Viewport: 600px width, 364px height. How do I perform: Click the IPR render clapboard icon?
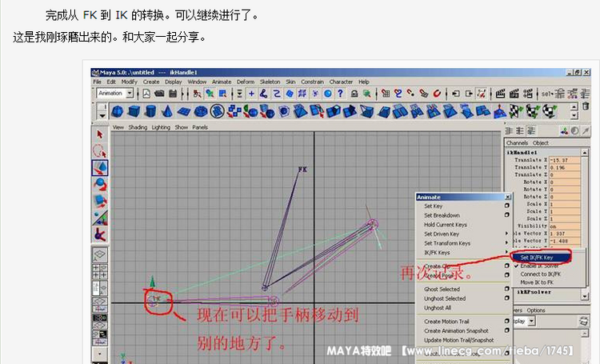tap(514, 94)
